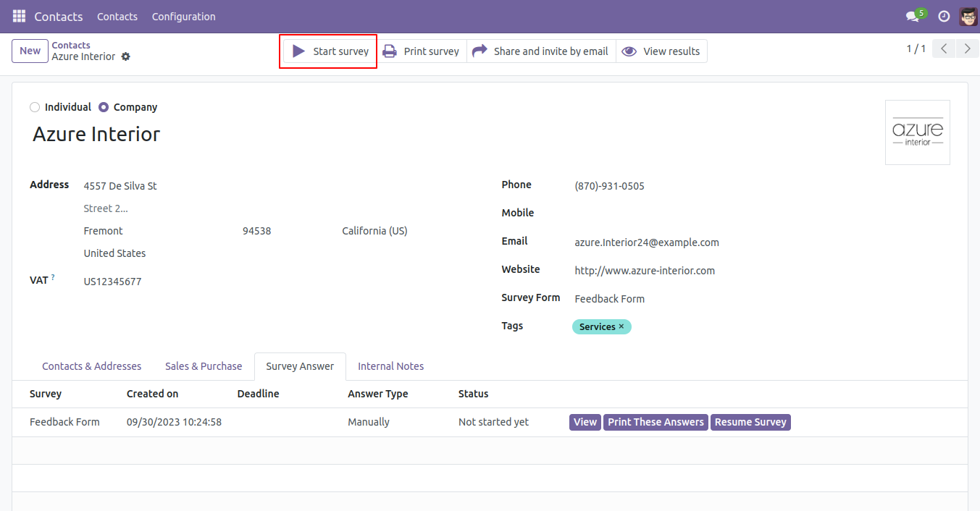Click the empty Mobile field
Viewport: 980px width, 511px height.
pyautogui.click(x=761, y=214)
